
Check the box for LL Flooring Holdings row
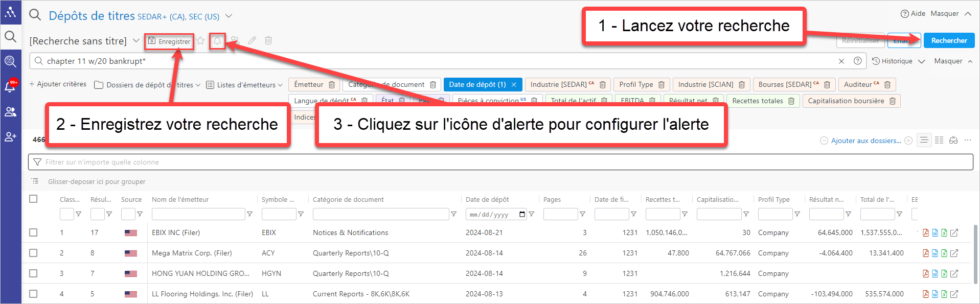pos(33,294)
